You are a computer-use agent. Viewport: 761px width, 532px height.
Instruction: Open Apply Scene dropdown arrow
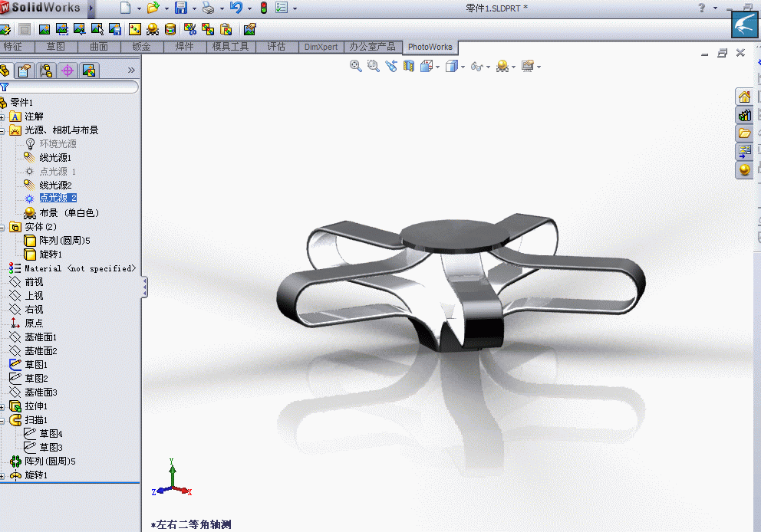coord(513,67)
